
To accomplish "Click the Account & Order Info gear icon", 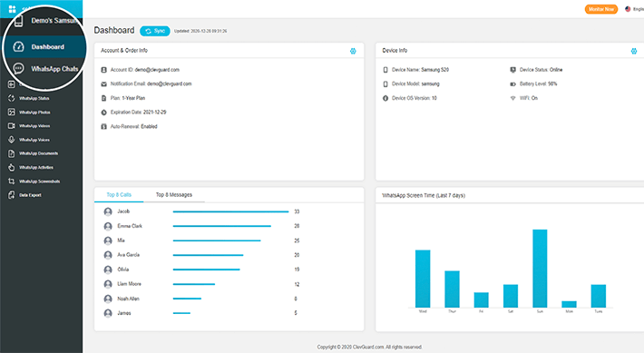I will coord(353,51).
